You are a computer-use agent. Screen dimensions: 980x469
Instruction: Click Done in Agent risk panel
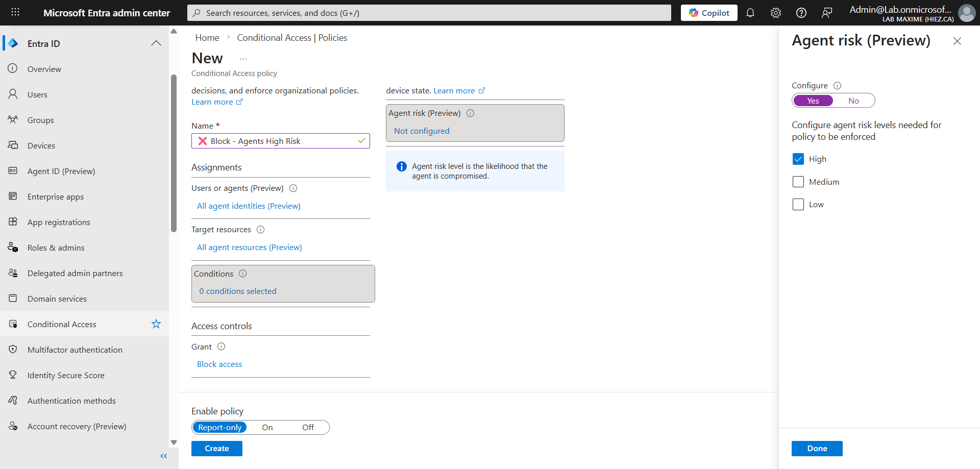pyautogui.click(x=817, y=449)
